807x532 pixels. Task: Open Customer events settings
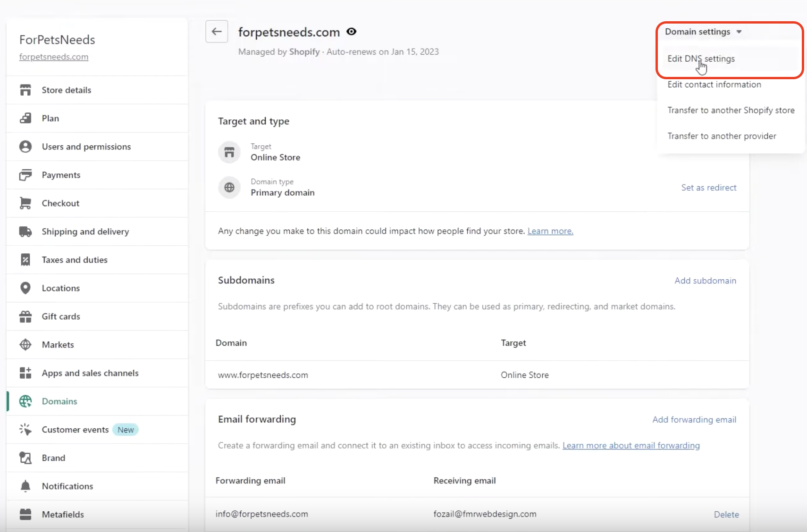click(97, 430)
